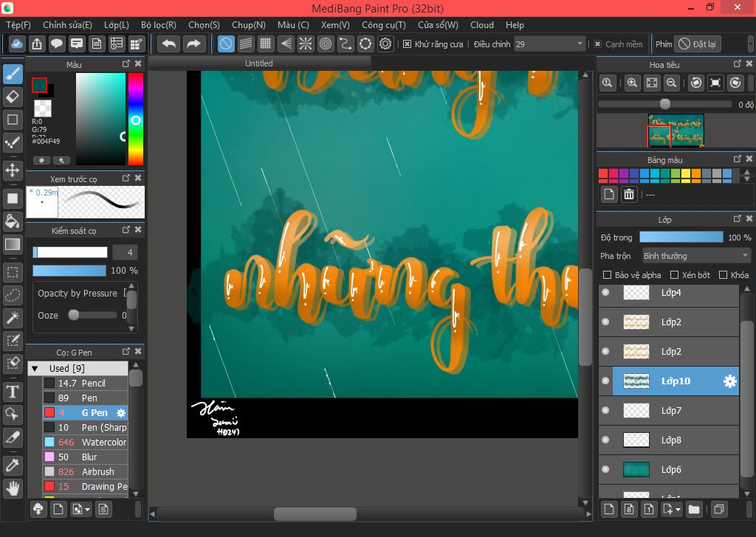Select the rectangular Select tool
Screen dimensions: 756x537
pos(13,273)
